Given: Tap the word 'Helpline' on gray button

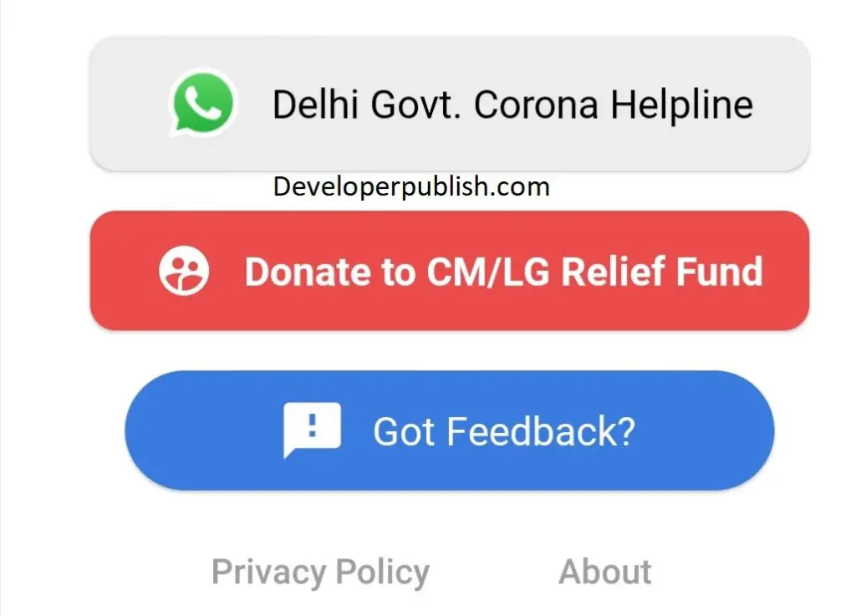Looking at the screenshot, I should point(682,104).
